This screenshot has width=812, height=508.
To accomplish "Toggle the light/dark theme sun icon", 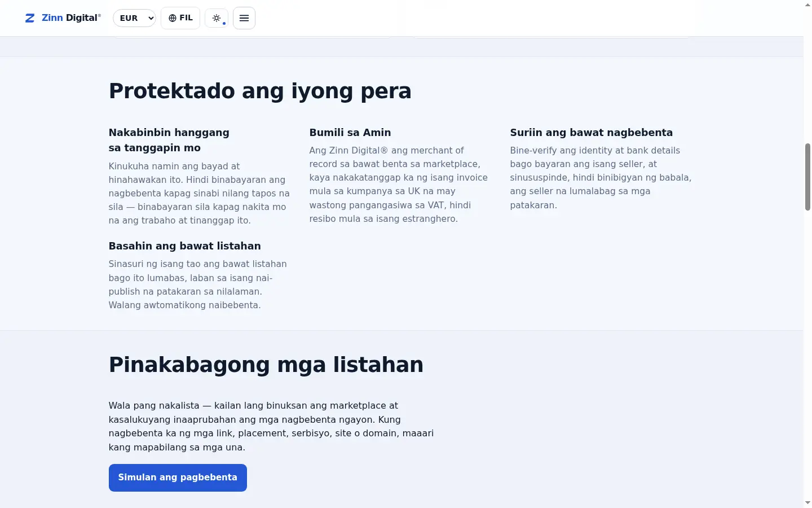I will click(x=217, y=18).
